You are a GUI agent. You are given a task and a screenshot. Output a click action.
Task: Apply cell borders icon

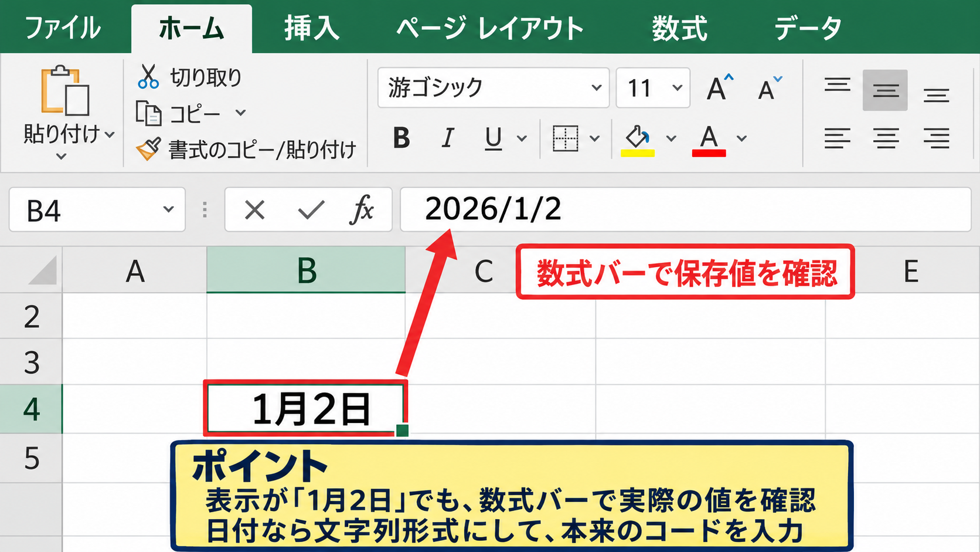(566, 138)
